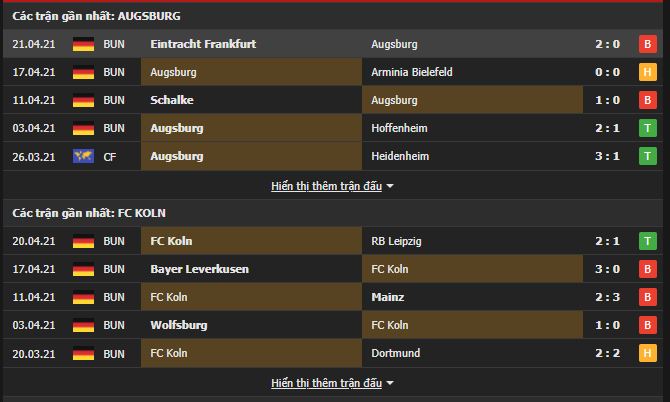Click the BUN league label for 17.04.21 Leverkusen match
Viewport: 670px width, 402px height.
point(114,269)
